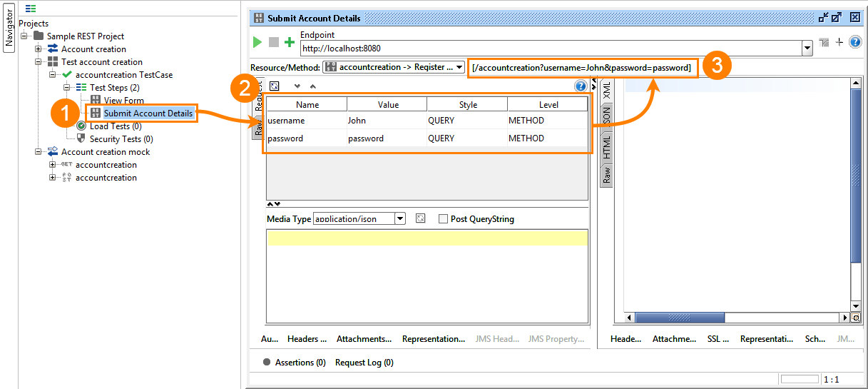868x389 pixels.
Task: Select the View Form test step
Action: (x=124, y=100)
